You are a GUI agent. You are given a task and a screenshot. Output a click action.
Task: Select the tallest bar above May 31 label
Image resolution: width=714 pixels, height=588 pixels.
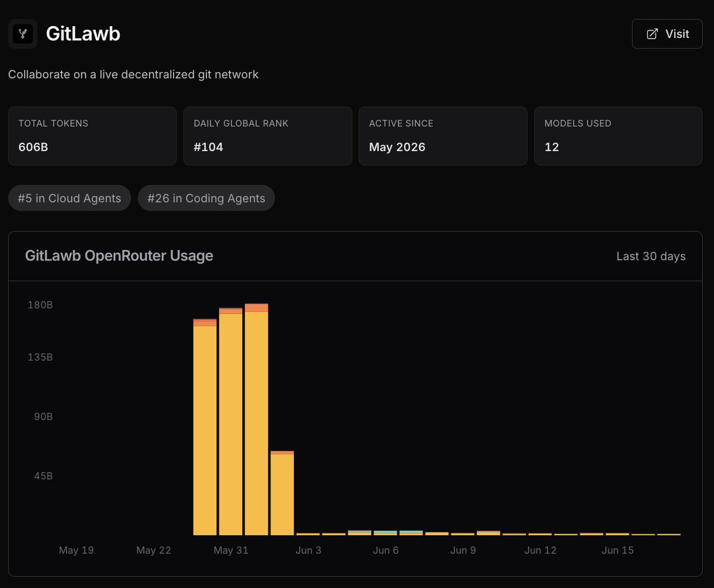pos(256,420)
